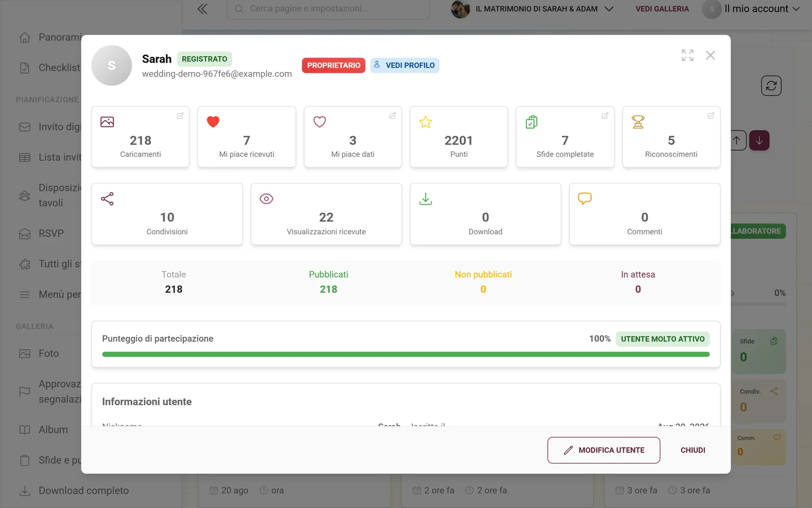Click the In attesa label
The image size is (812, 508).
(x=638, y=274)
